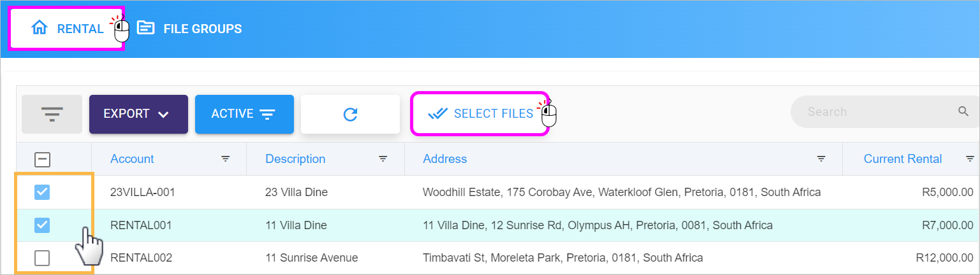Open the Active status filter dropdown

pos(244,114)
